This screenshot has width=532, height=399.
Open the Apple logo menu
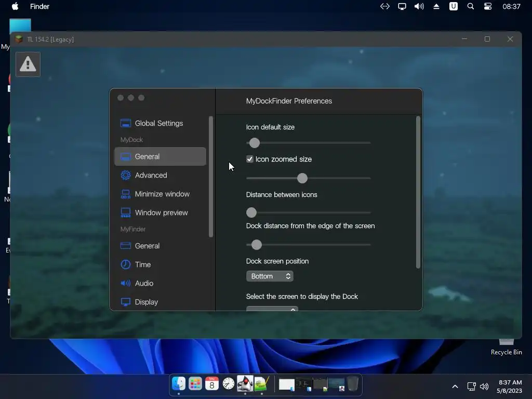click(15, 6)
